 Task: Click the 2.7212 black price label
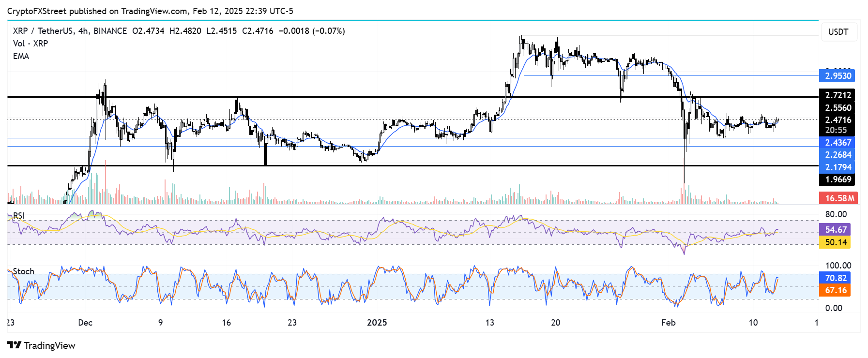coord(837,95)
